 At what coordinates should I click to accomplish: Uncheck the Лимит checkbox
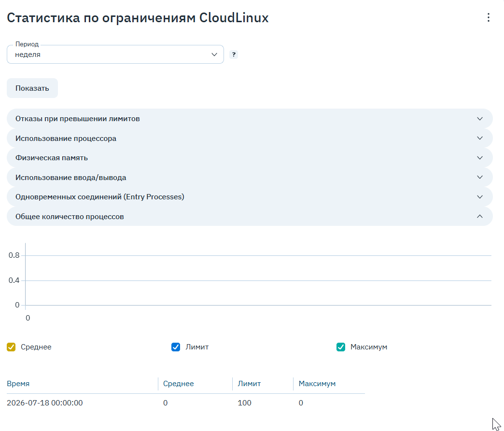(x=176, y=347)
